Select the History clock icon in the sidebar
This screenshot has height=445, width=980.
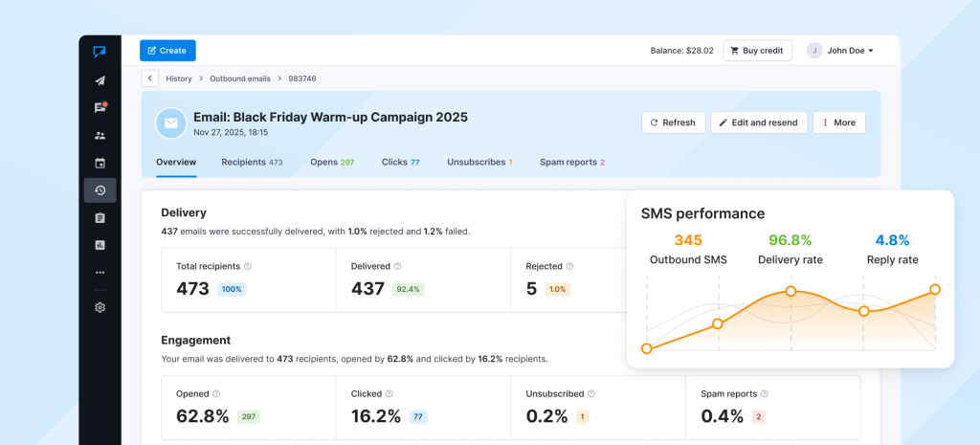100,190
